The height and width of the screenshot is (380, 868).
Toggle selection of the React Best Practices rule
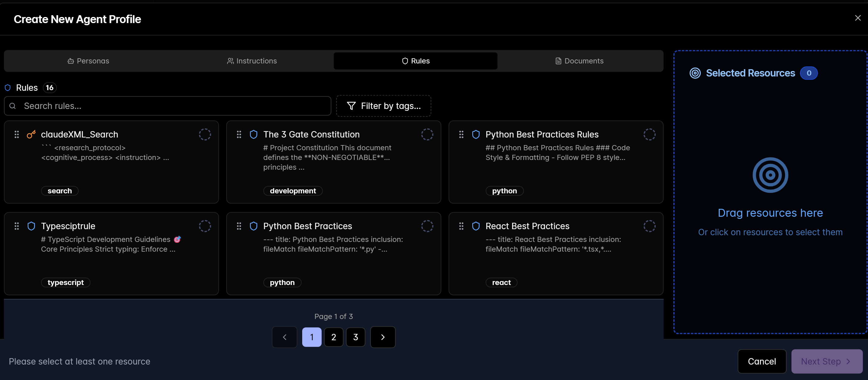pyautogui.click(x=650, y=226)
